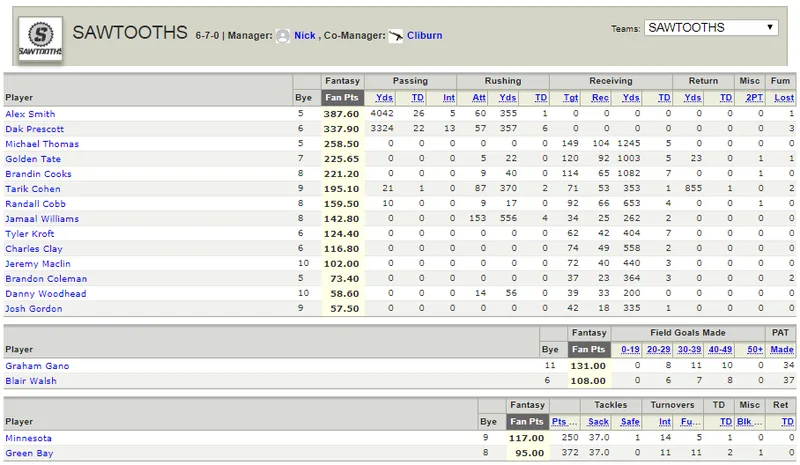Image resolution: width=800 pixels, height=465 pixels.
Task: Open co-manager Cliburn's profile link
Action: [x=424, y=35]
